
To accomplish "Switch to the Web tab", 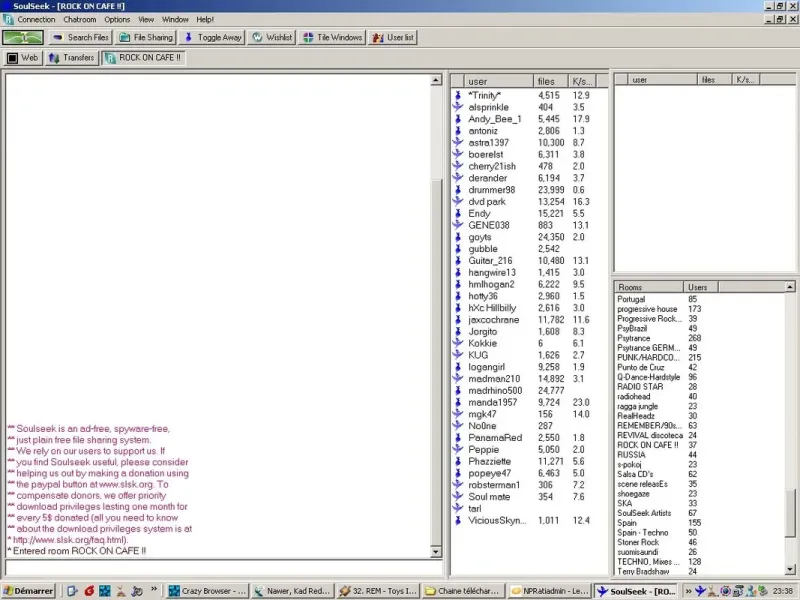I will tap(23, 58).
